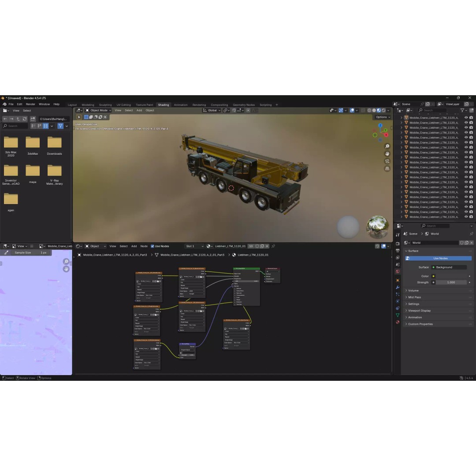Click the yellow Color socket dot
The width and height of the screenshot is (476, 476).
coord(433,276)
